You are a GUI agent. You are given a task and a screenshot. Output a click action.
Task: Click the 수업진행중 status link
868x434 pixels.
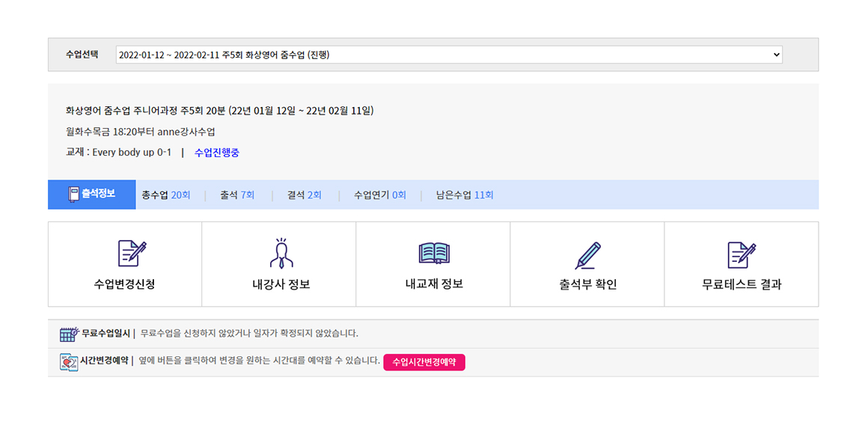point(217,153)
